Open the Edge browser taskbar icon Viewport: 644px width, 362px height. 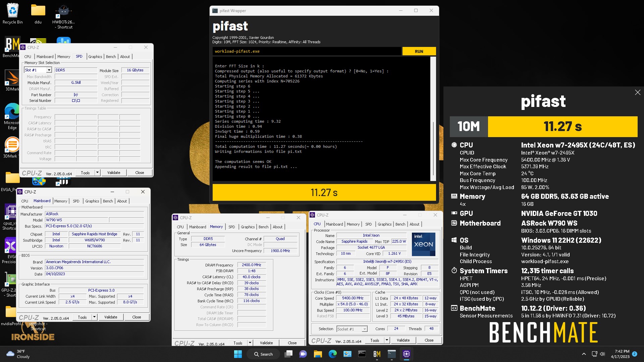[x=332, y=354]
